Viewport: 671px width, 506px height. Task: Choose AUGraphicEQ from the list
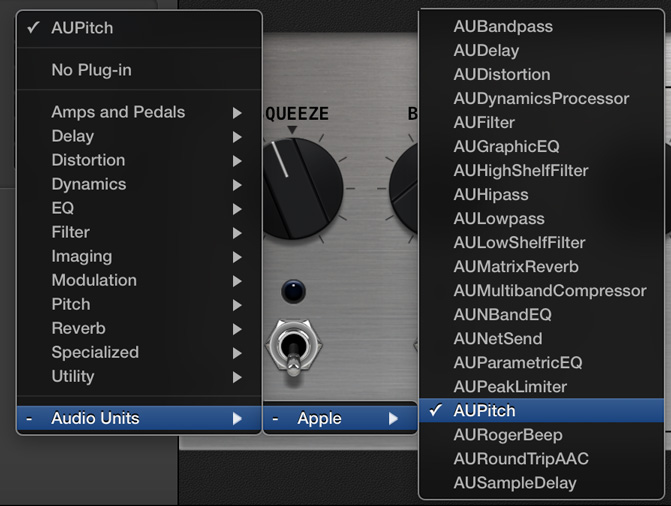click(541, 146)
